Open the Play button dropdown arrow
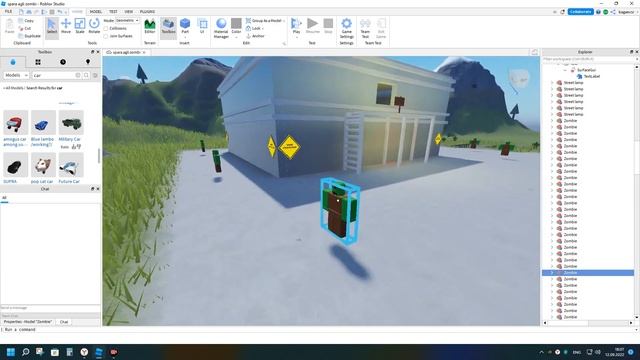 (x=296, y=37)
